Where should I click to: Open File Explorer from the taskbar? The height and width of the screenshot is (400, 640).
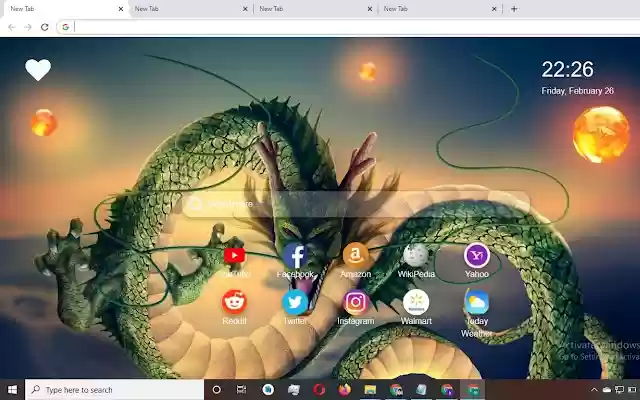370,390
